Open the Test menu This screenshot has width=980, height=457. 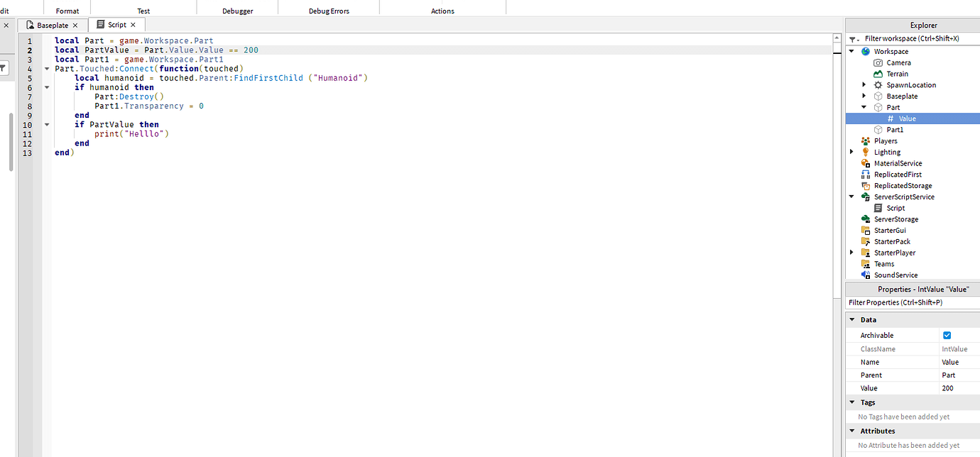coord(143,11)
